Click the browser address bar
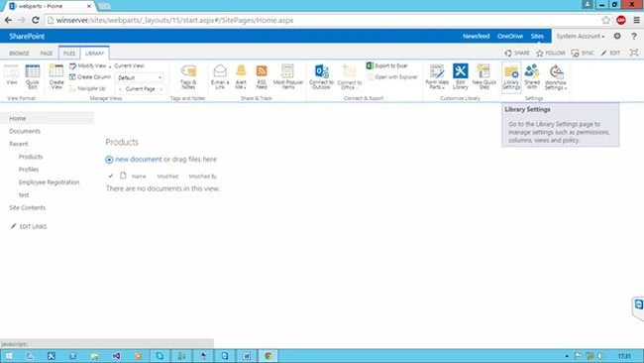The width and height of the screenshot is (644, 363). [x=324, y=20]
